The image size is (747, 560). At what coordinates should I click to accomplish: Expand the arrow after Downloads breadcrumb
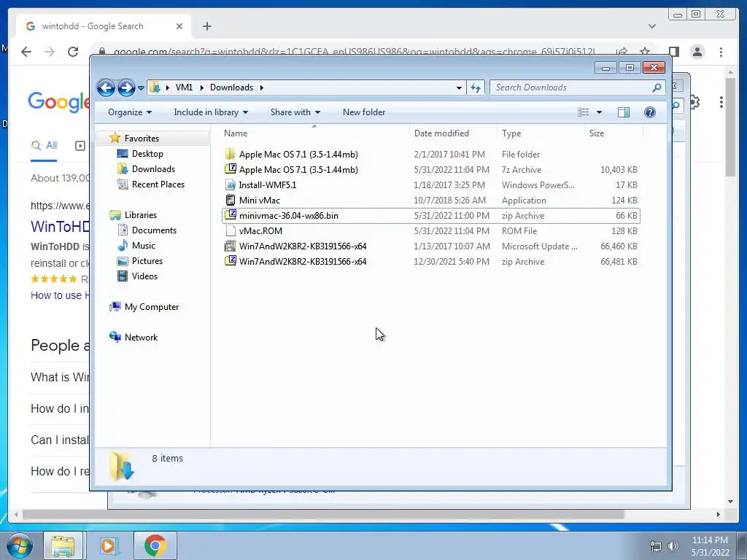[x=262, y=87]
